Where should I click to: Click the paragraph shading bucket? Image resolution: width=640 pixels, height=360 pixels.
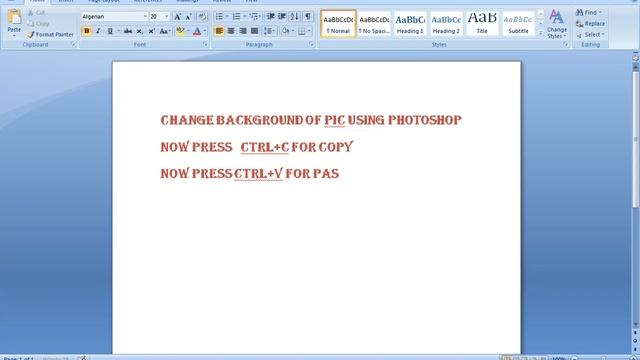coord(285,31)
